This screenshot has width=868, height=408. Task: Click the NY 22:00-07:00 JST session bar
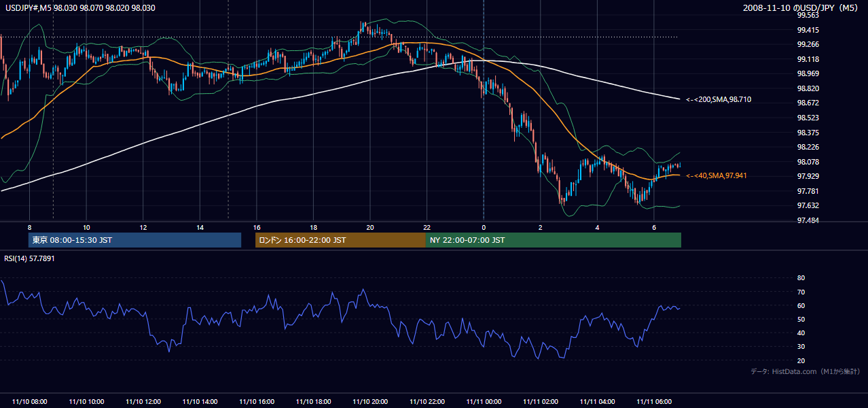[553, 240]
